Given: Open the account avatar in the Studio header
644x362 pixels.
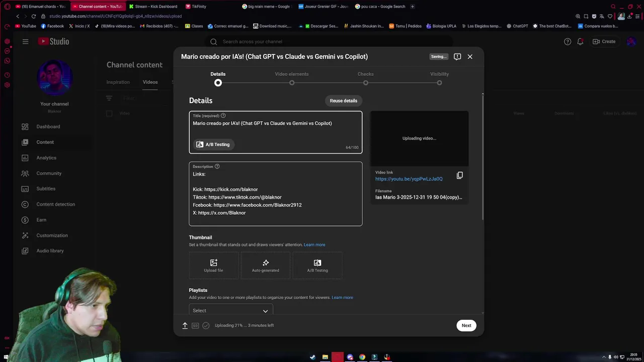Looking at the screenshot, I should click(x=631, y=41).
